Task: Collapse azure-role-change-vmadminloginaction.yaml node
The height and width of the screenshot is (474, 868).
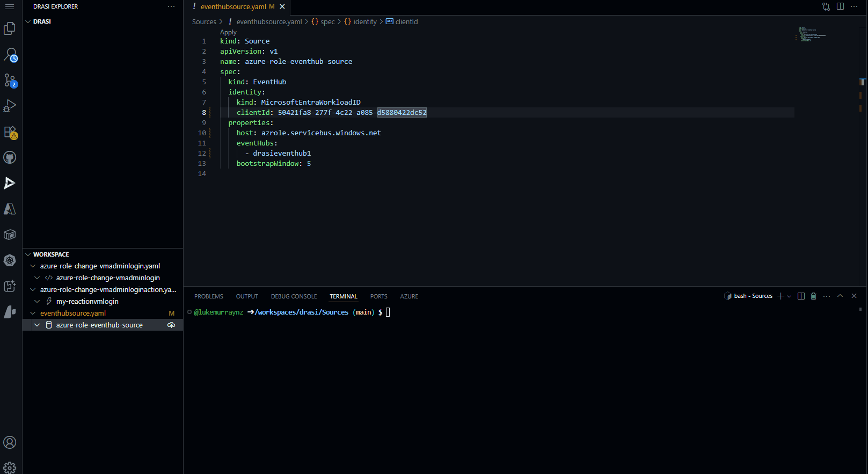Action: click(x=33, y=289)
